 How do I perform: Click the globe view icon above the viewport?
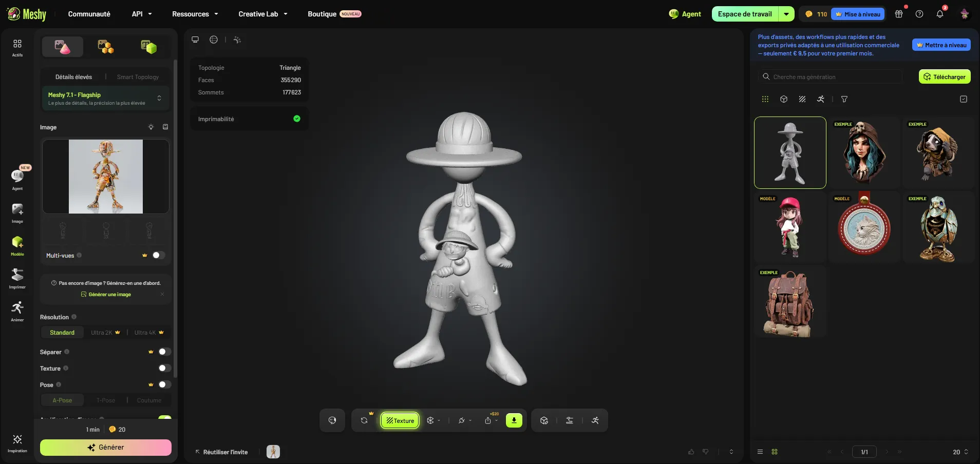pyautogui.click(x=214, y=40)
